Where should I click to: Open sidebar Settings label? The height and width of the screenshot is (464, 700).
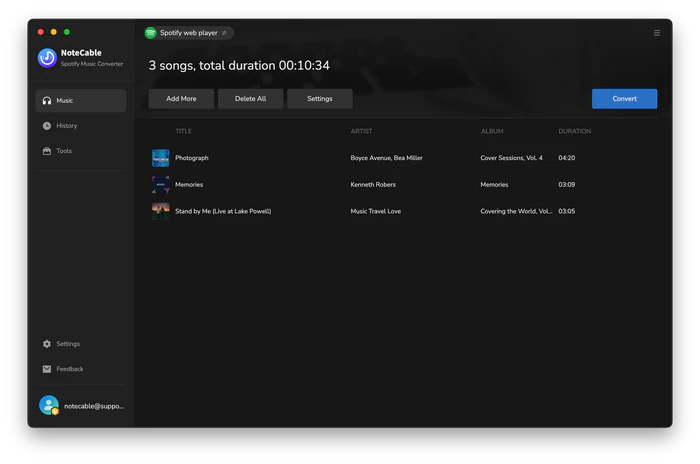pyautogui.click(x=68, y=343)
